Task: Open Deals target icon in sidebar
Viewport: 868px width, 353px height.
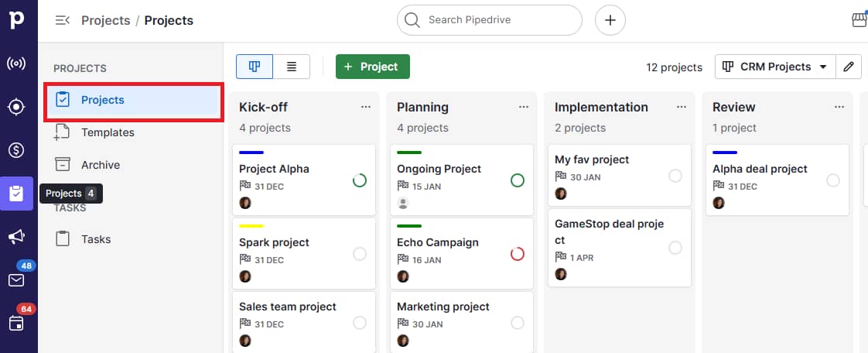Action: [16, 106]
